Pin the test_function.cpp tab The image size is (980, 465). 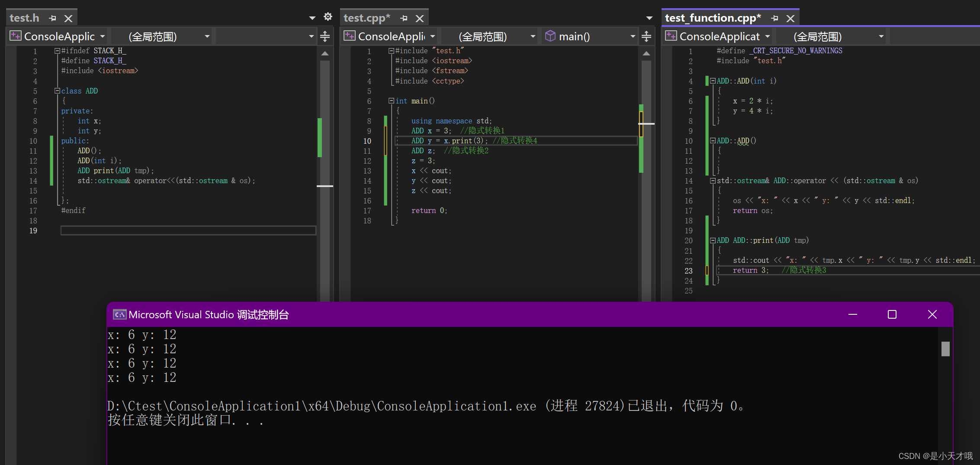tap(775, 18)
